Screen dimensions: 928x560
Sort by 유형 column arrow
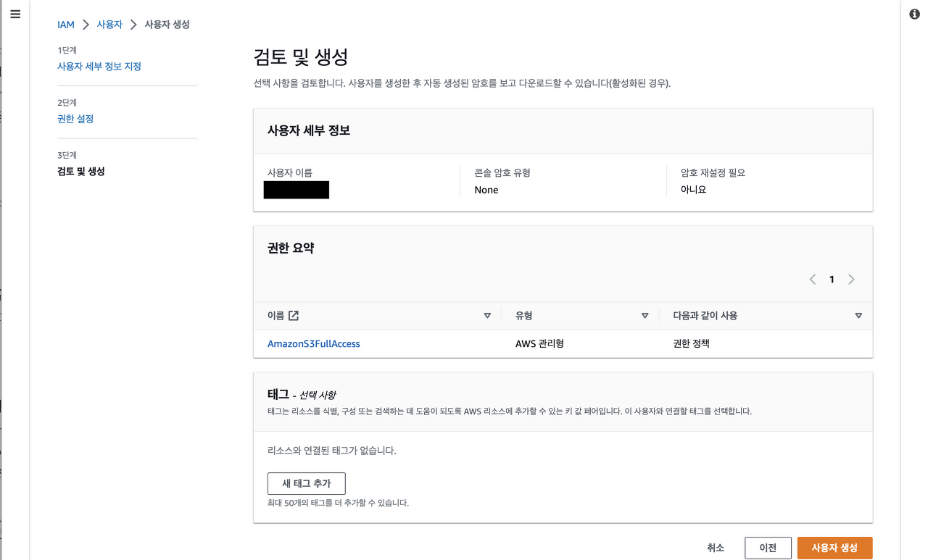pos(645,316)
